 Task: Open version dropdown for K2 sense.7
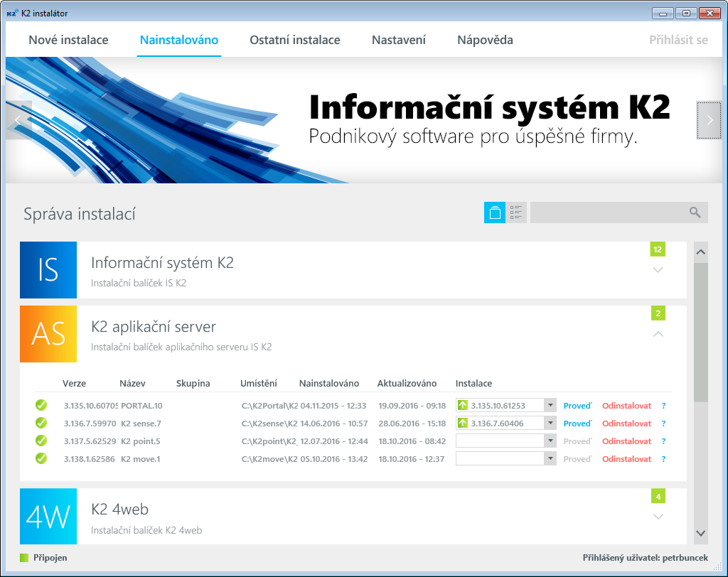(550, 423)
